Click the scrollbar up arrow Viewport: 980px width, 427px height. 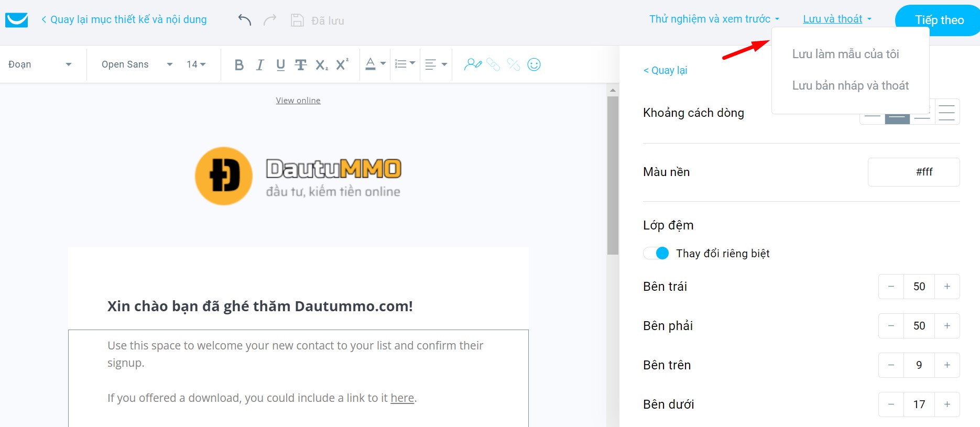[x=613, y=90]
